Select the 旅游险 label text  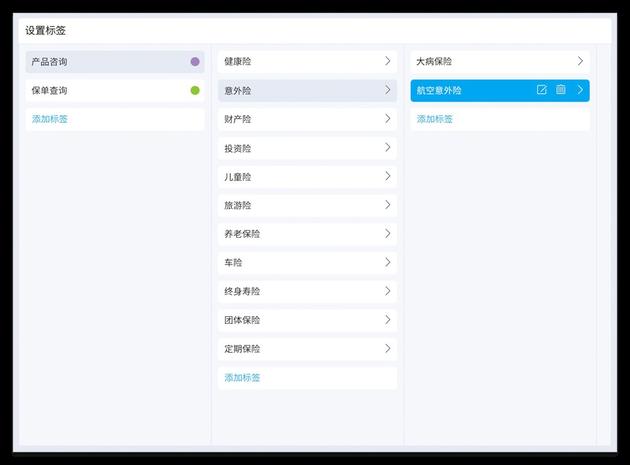238,205
